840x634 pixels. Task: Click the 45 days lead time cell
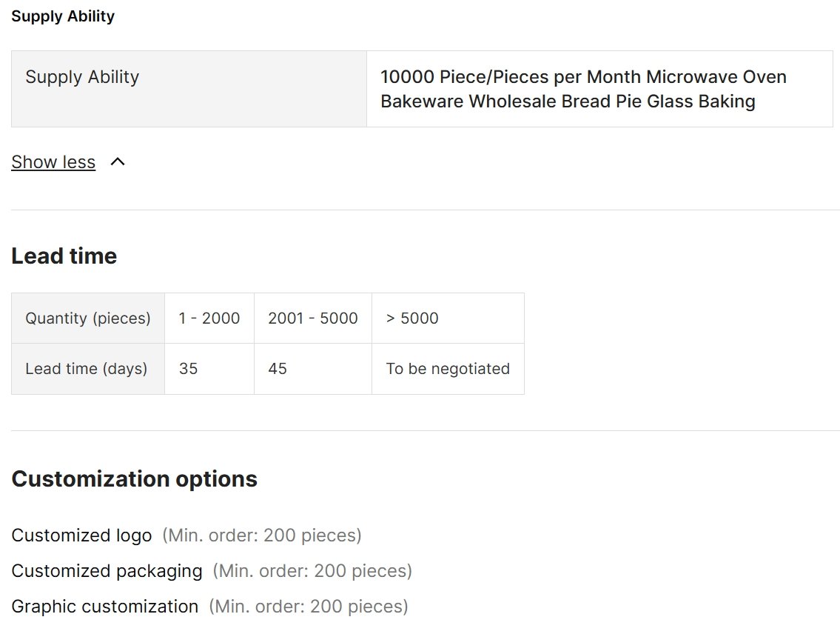313,369
